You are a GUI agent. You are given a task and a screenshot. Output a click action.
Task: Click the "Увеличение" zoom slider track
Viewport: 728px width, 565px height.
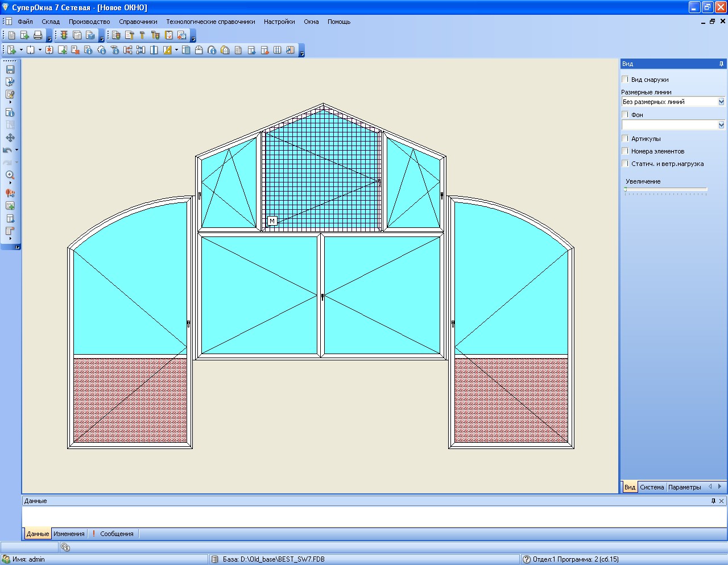(x=665, y=190)
